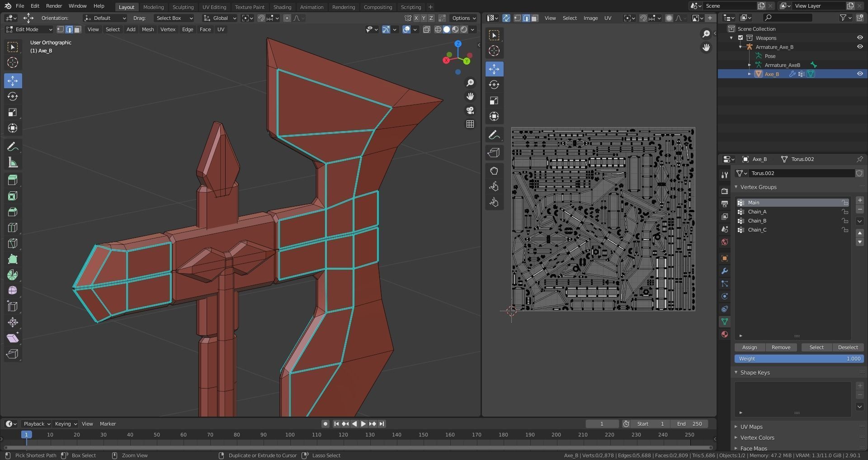Open the Playback dropdown in timeline

[37, 424]
